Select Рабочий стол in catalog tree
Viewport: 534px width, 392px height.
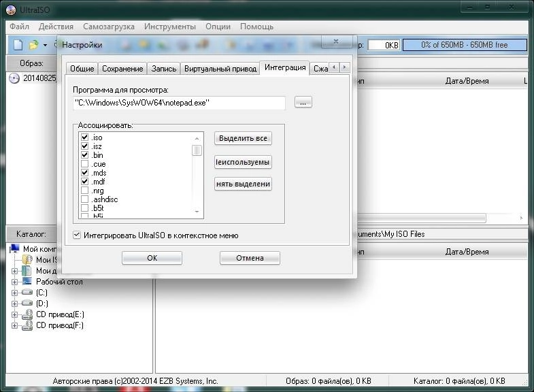(59, 282)
